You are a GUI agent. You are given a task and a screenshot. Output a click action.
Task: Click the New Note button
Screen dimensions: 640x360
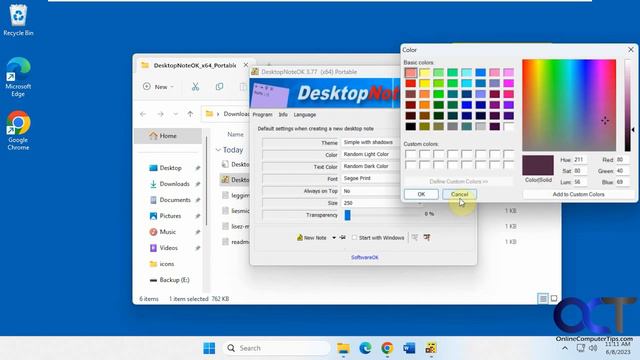pyautogui.click(x=311, y=238)
